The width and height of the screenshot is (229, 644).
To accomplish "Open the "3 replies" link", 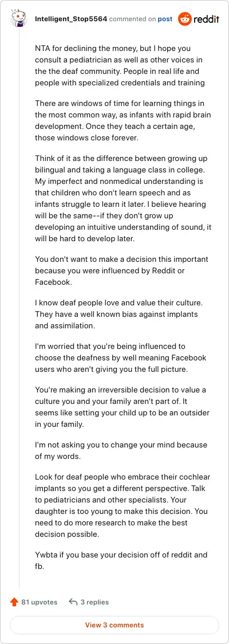I will pyautogui.click(x=94, y=602).
